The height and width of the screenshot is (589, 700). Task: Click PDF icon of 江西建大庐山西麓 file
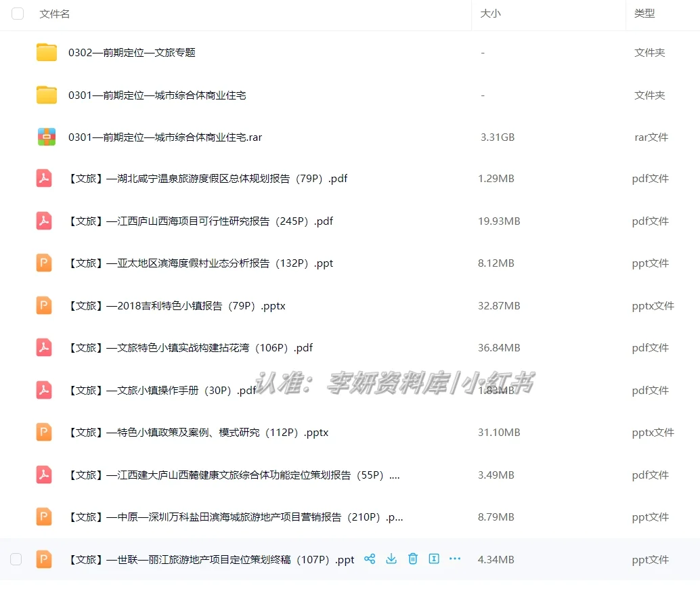click(44, 475)
